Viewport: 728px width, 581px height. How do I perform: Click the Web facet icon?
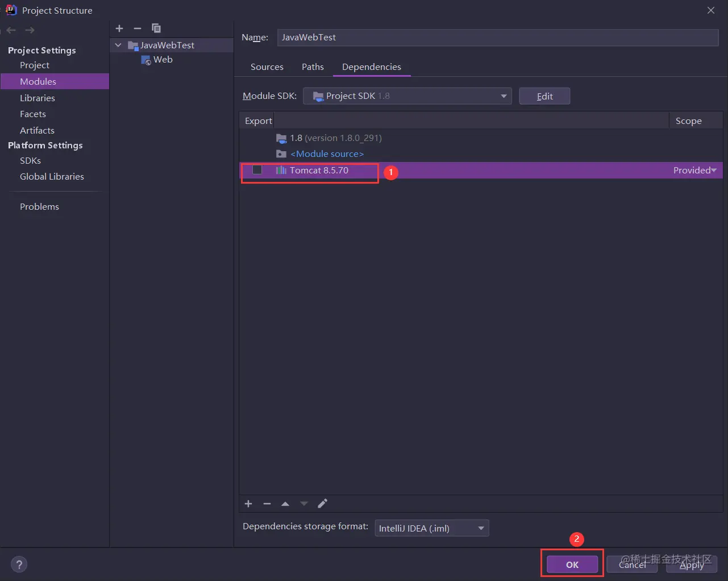146,60
